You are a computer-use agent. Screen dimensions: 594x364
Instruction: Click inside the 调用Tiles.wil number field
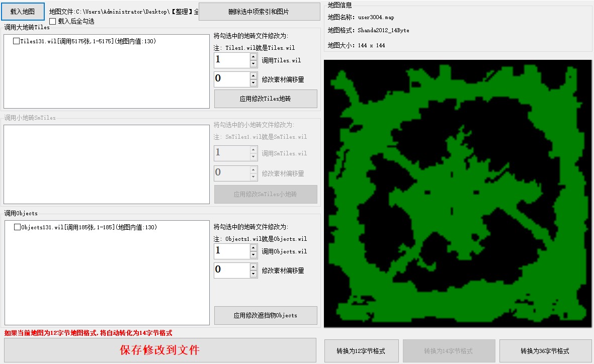(x=231, y=60)
